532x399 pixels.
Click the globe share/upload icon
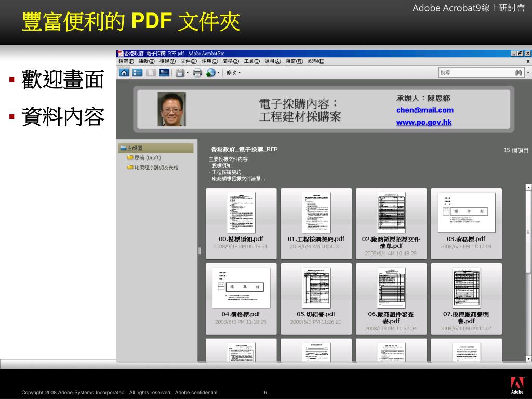[210, 73]
